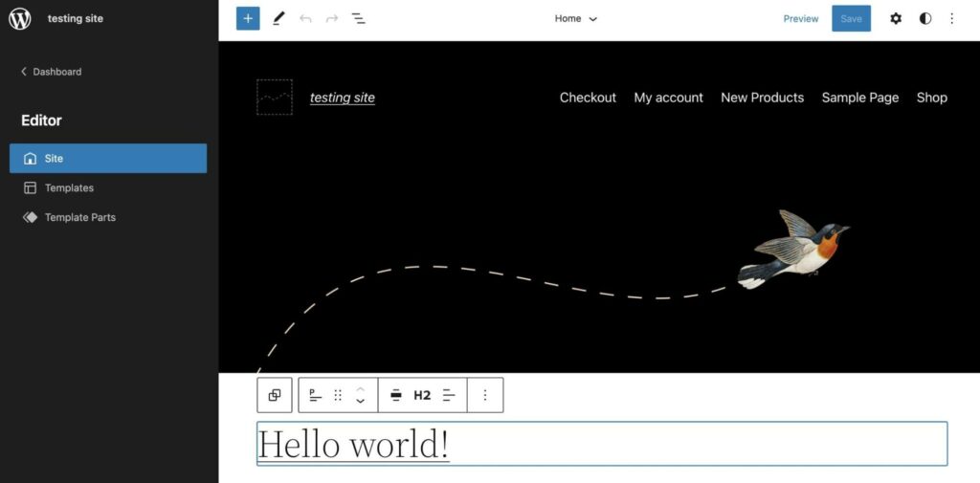
Task: Open the Shop navigation link
Action: (932, 98)
